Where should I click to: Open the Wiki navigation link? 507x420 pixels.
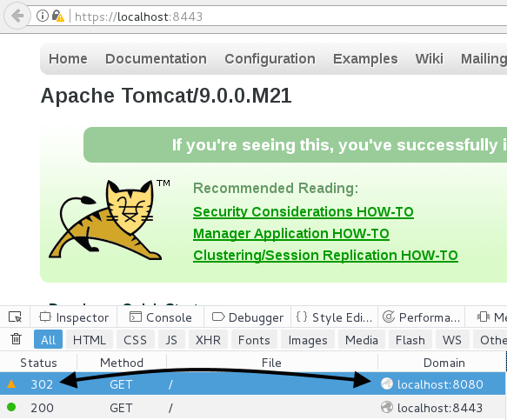430,59
